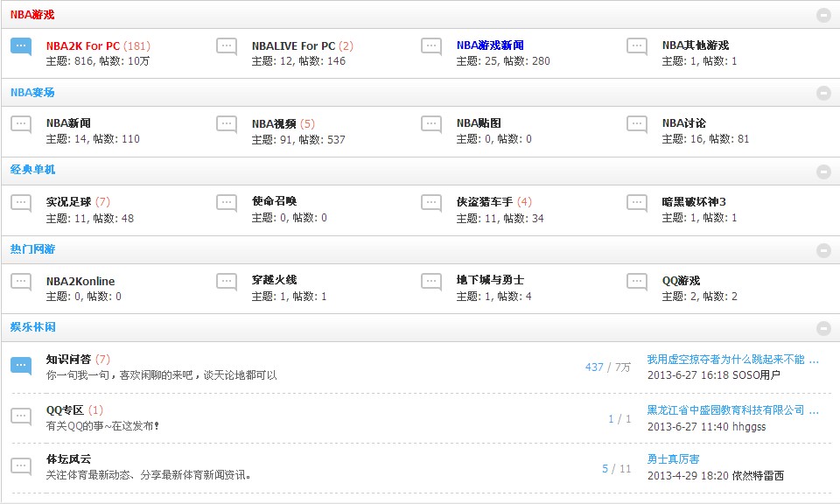Click the NBA游戏新闻 forum icon
The height and width of the screenshot is (504, 840).
(x=431, y=46)
